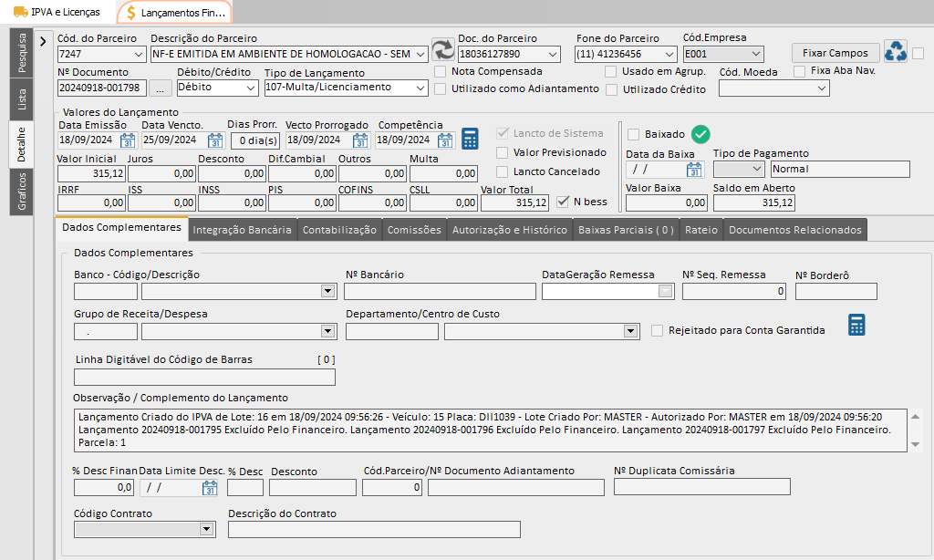Screen dimensions: 934x560
Task: Click the Nº Bancário input field
Action: pyautogui.click(x=441, y=291)
